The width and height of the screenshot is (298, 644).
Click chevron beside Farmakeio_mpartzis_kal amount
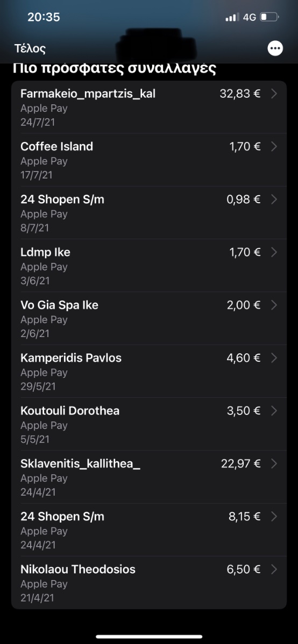point(274,94)
